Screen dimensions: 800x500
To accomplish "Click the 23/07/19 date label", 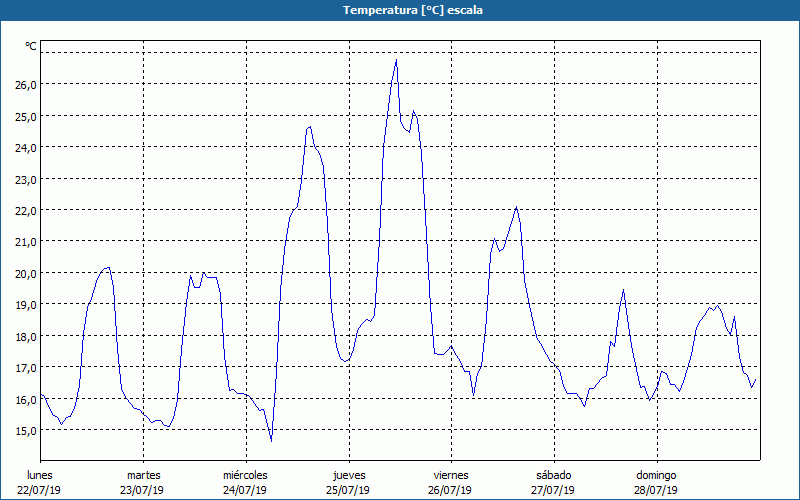I will [x=142, y=490].
